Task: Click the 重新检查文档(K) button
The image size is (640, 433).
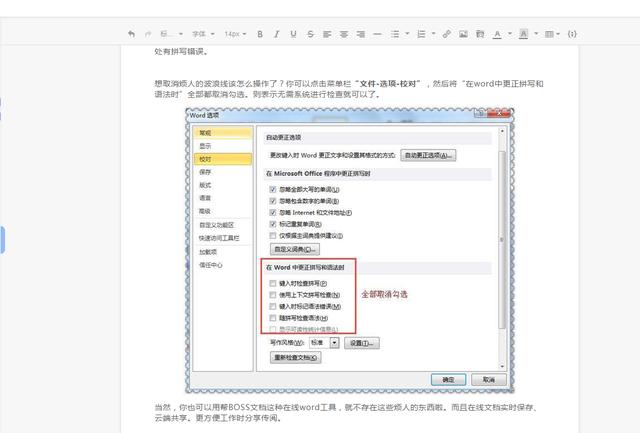Action: [296, 358]
